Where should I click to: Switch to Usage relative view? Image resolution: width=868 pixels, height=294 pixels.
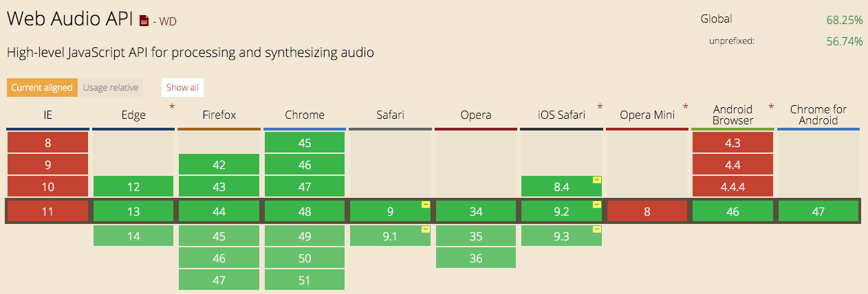pos(111,88)
